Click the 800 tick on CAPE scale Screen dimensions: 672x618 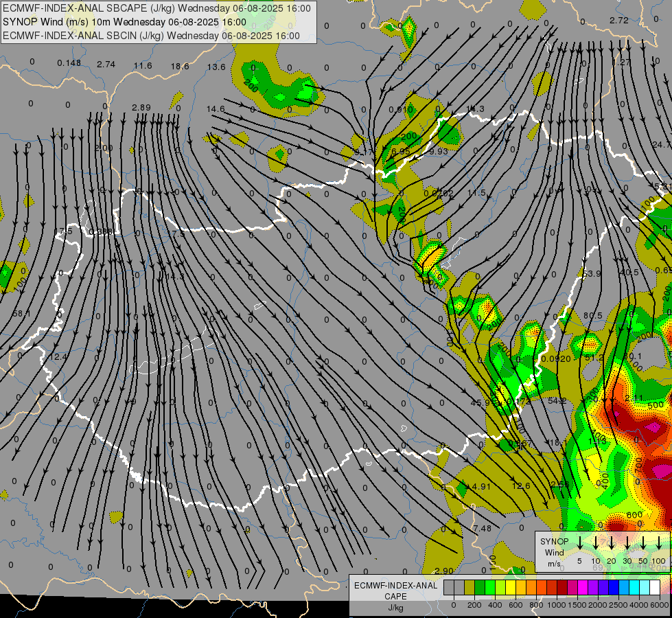click(536, 605)
